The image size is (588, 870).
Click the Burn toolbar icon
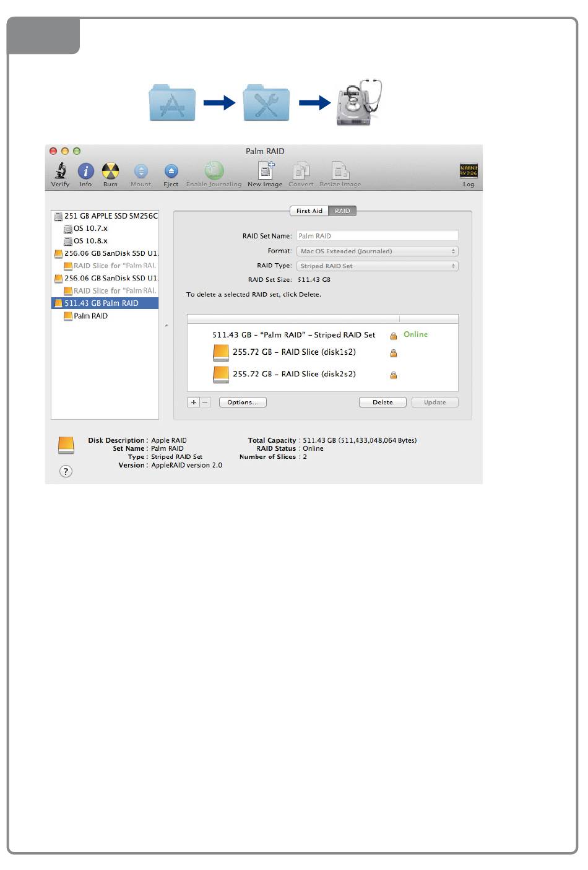(110, 171)
